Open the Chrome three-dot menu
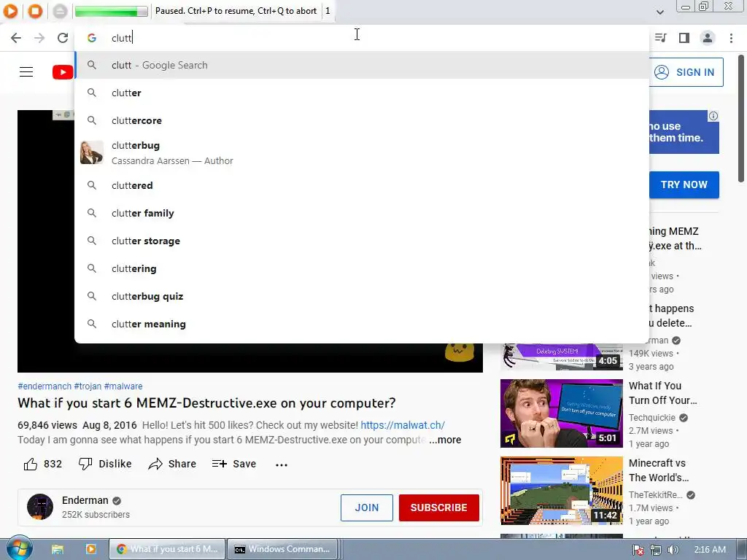Image resolution: width=747 pixels, height=560 pixels. 731,38
